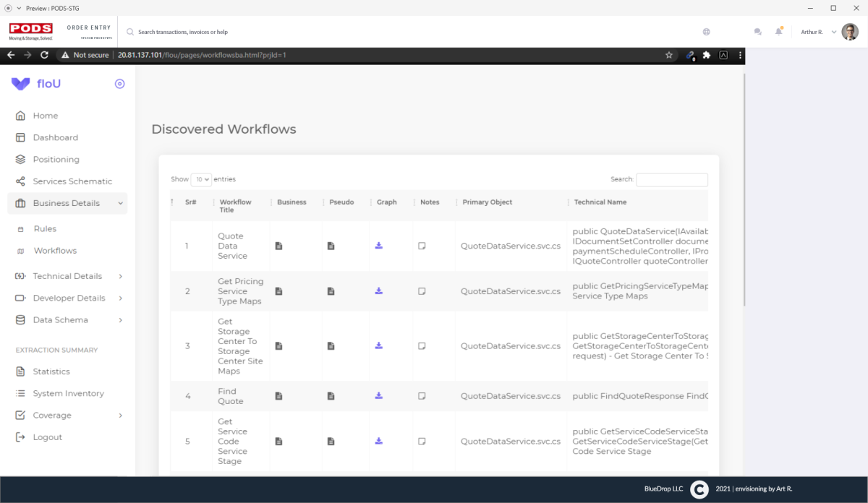This screenshot has height=503, width=868.
Task: Download graph for Quote Data Service row
Action: pos(378,246)
